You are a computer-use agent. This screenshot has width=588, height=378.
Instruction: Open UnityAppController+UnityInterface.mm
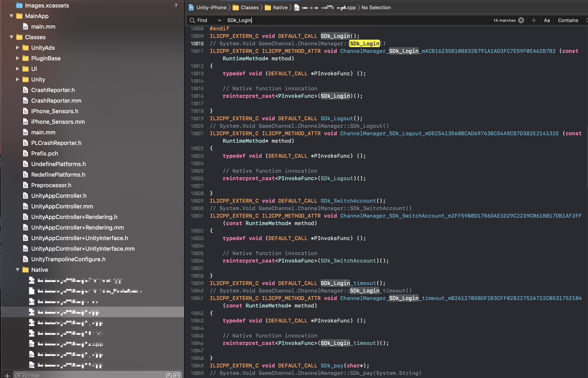click(x=83, y=248)
